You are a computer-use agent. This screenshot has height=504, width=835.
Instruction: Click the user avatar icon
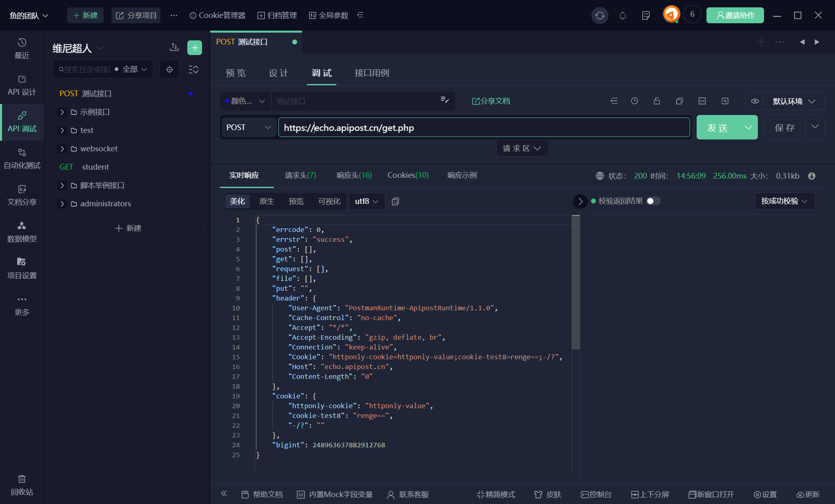671,14
